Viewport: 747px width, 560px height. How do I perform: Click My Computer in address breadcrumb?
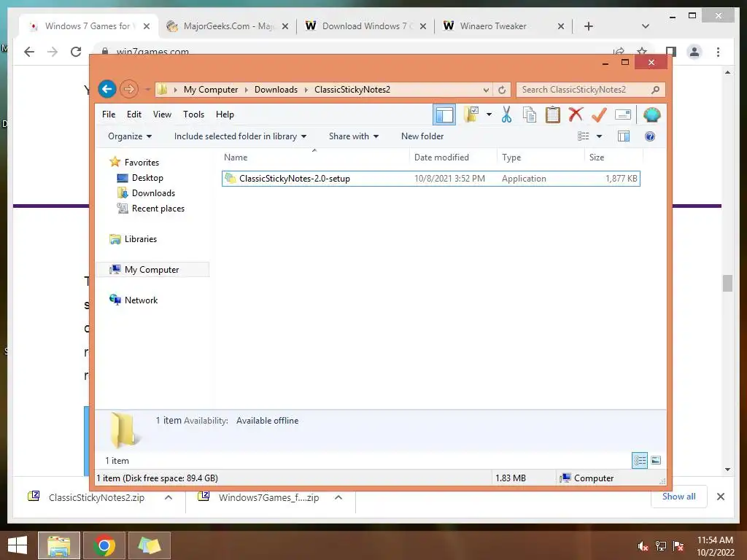(211, 90)
